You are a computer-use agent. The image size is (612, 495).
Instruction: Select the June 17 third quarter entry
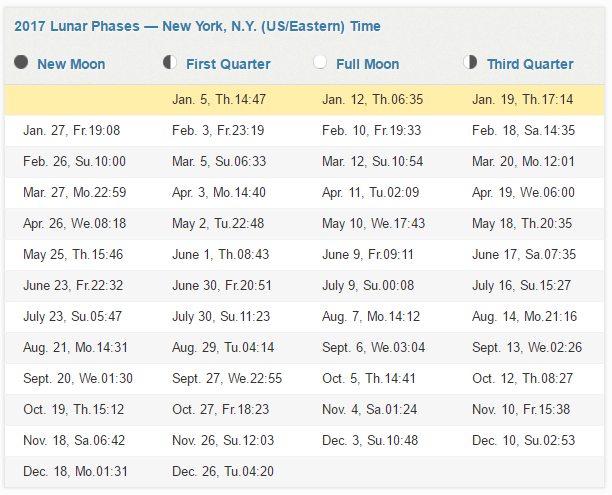pyautogui.click(x=524, y=255)
